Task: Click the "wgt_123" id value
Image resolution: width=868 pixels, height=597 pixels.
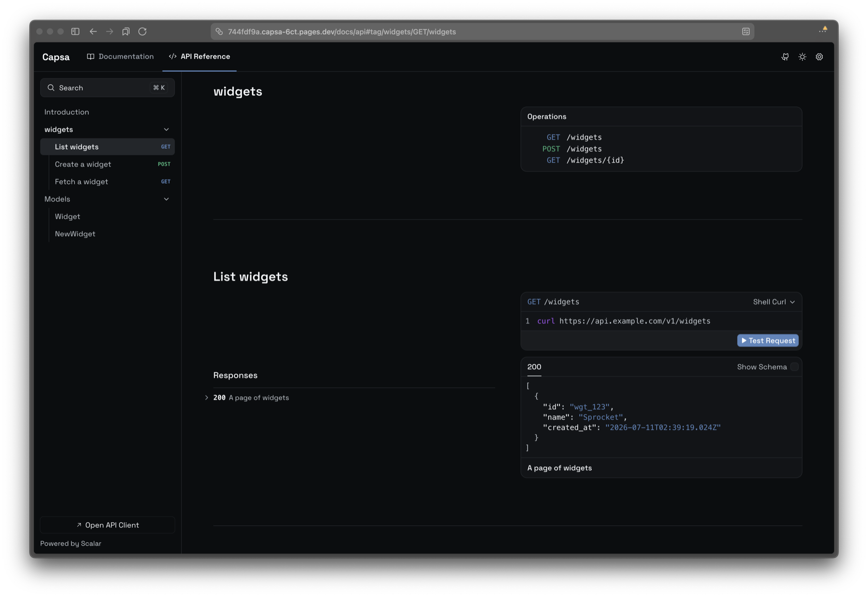Action: pyautogui.click(x=589, y=407)
